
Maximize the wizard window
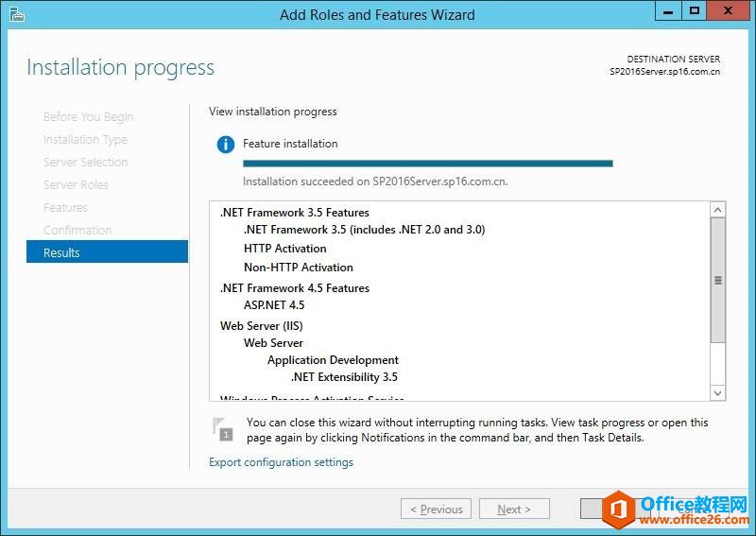[x=695, y=11]
